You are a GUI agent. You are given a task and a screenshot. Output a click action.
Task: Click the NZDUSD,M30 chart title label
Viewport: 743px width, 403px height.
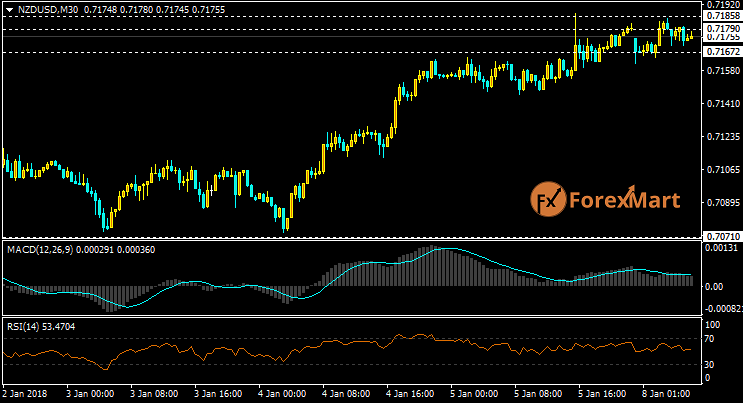[42, 8]
